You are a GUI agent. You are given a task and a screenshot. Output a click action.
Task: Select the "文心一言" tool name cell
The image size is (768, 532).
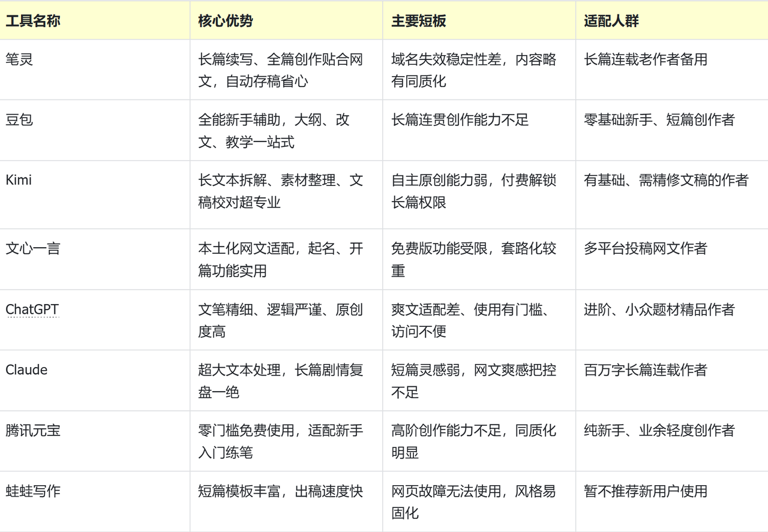95,259
